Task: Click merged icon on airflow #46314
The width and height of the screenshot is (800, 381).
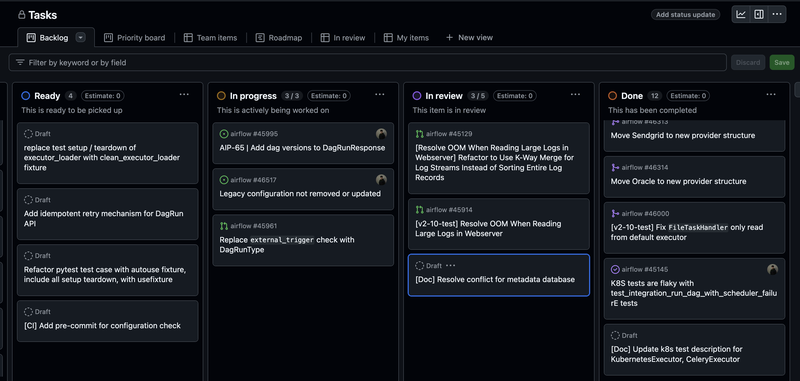Action: [x=615, y=167]
